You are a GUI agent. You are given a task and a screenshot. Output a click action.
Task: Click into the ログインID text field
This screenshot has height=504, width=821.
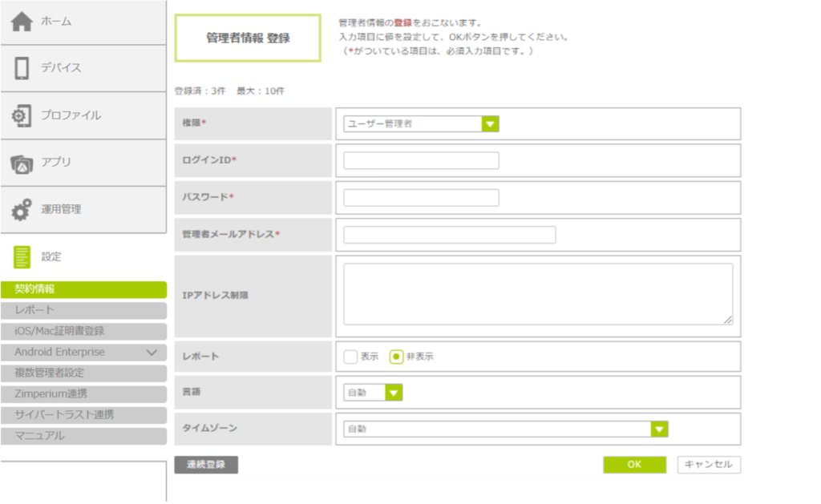click(421, 161)
